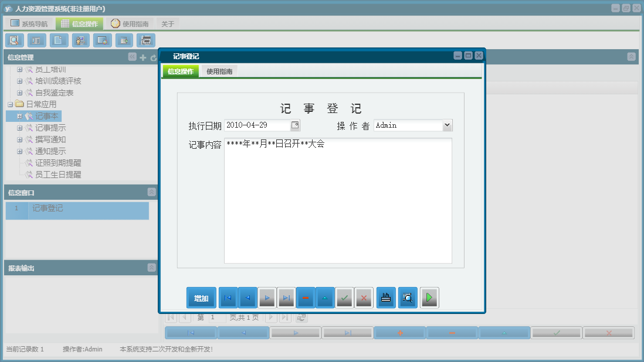The width and height of the screenshot is (644, 362).
Task: Collapse the 信息管理 panel with double-arrow icon
Action: 132,57
